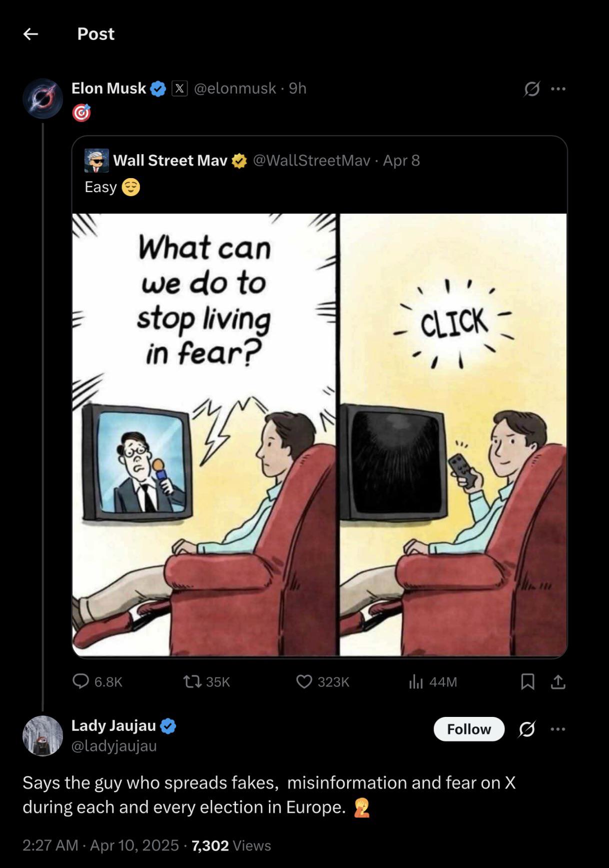Open more options for Elon Musk's post

[558, 89]
